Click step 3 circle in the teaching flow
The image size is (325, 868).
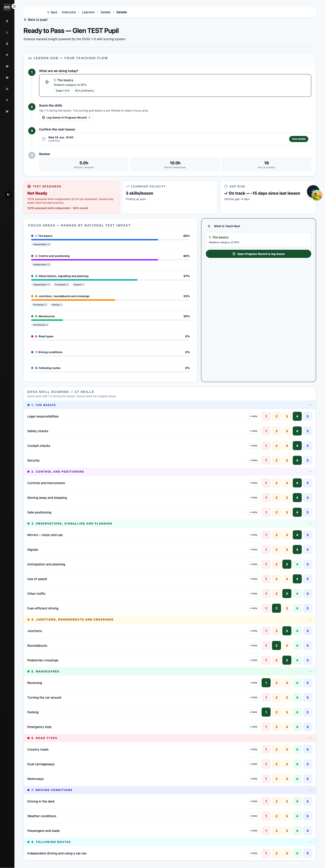[x=32, y=131]
